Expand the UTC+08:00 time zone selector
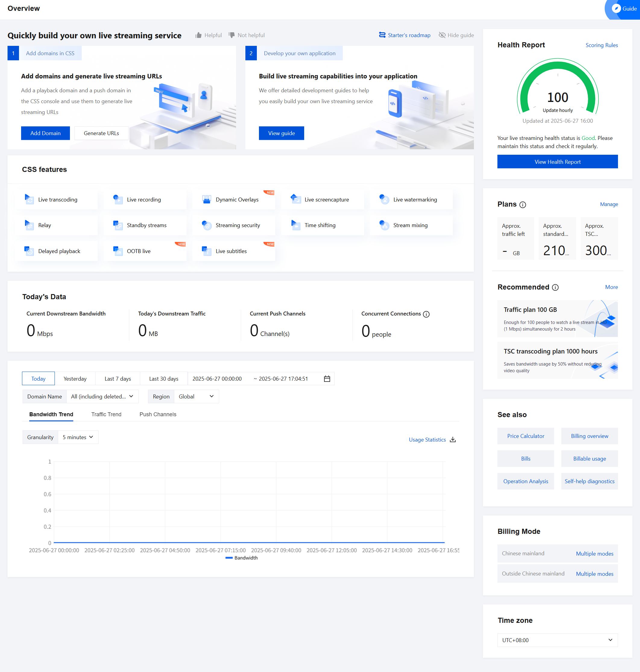The image size is (640, 672). (557, 640)
